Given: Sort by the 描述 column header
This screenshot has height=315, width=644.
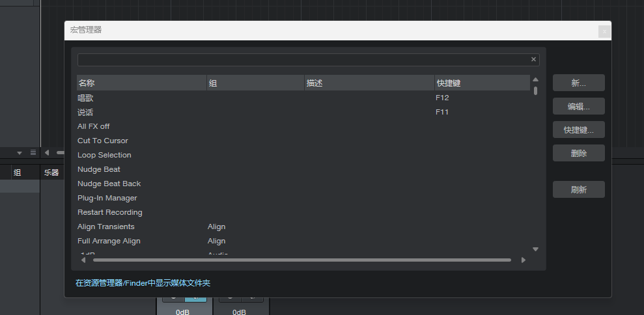Looking at the screenshot, I should click(x=370, y=83).
